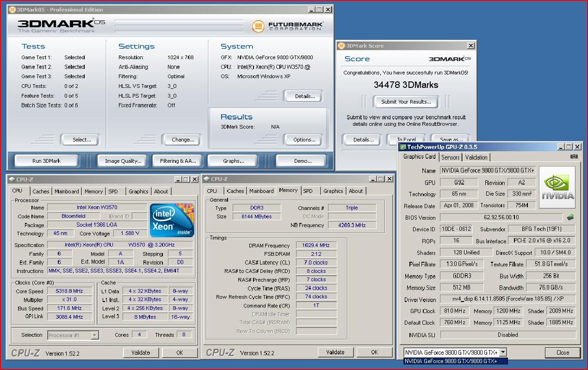Click Validate in Memory CPU-Z window
The width and height of the screenshot is (588, 370).
tap(335, 352)
